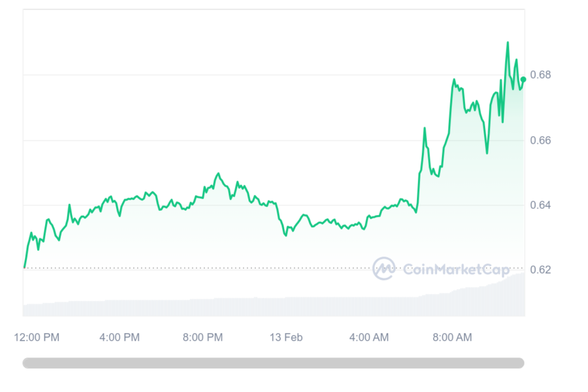Click the 8:00 PM time axis label
Viewport: 588px width, 392px height.
point(203,337)
